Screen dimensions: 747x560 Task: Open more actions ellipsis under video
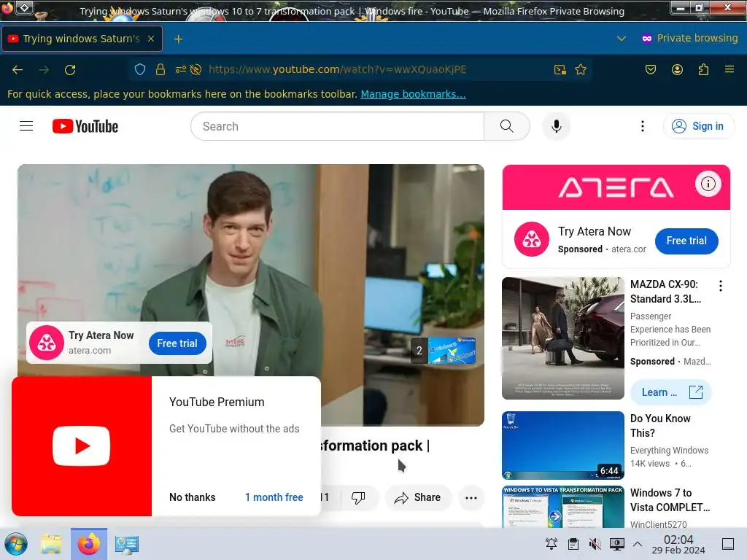pyautogui.click(x=471, y=497)
